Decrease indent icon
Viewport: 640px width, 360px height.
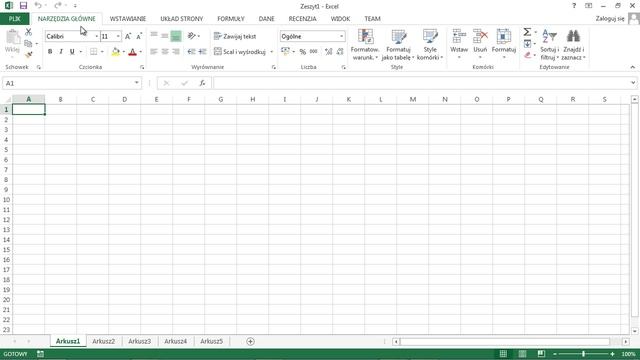click(191, 52)
